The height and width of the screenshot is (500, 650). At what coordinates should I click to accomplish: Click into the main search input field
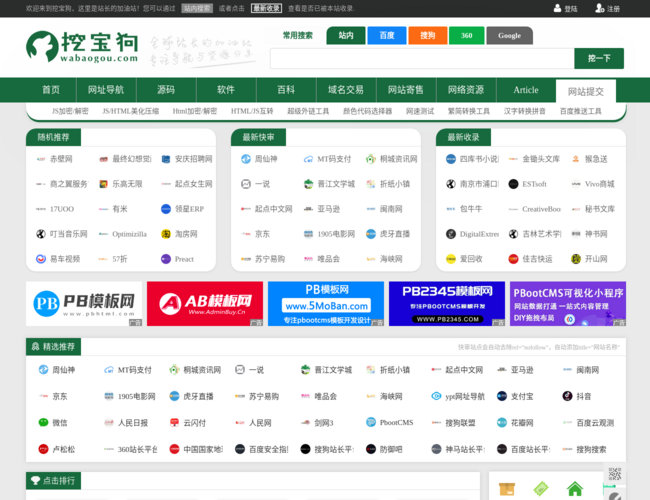(422, 58)
